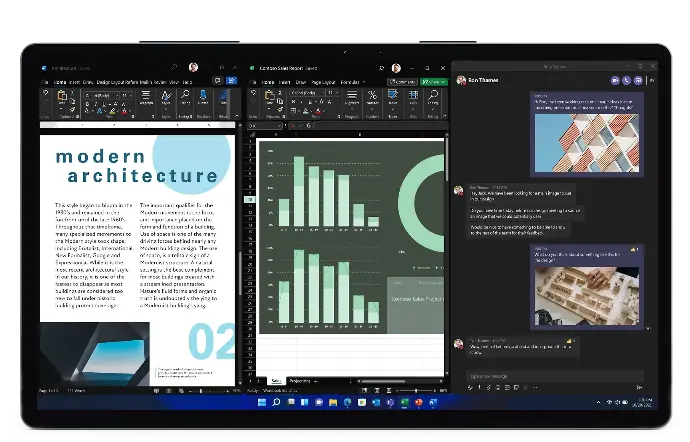Open the Windows Start button on taskbar

point(262,402)
